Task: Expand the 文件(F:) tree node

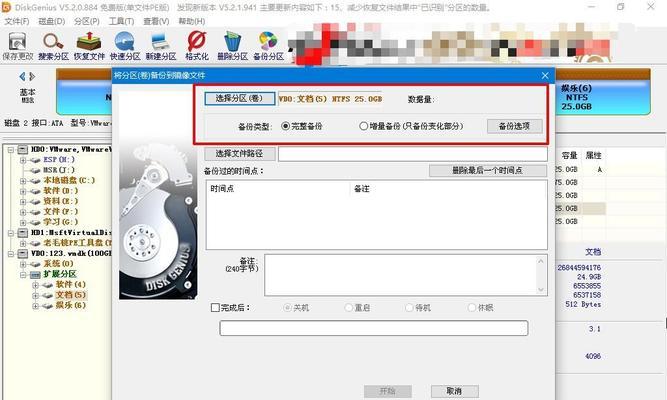Action: [23, 212]
